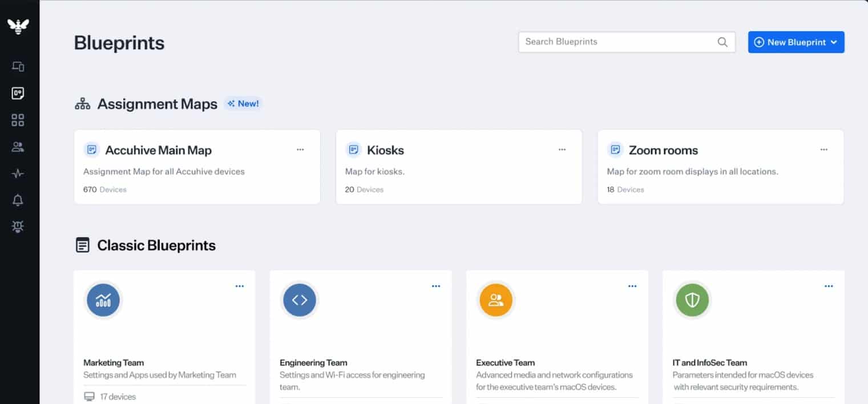Open more options for Accuhive Main Map

click(x=300, y=150)
